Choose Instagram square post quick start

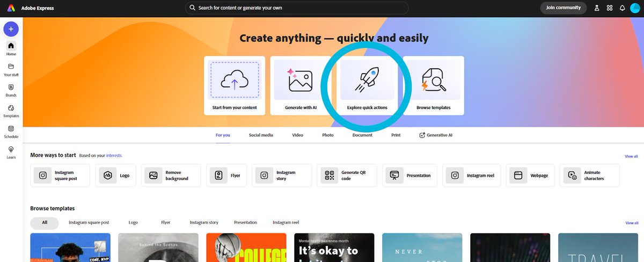click(61, 176)
